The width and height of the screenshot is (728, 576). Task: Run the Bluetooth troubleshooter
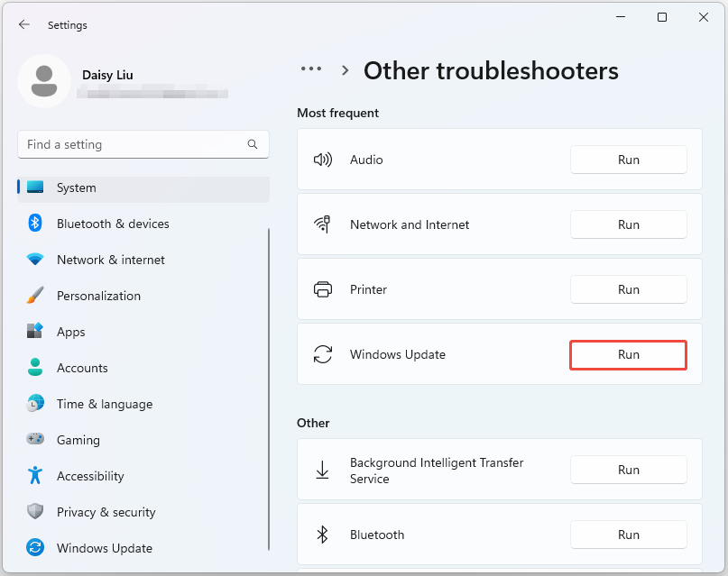pos(628,535)
